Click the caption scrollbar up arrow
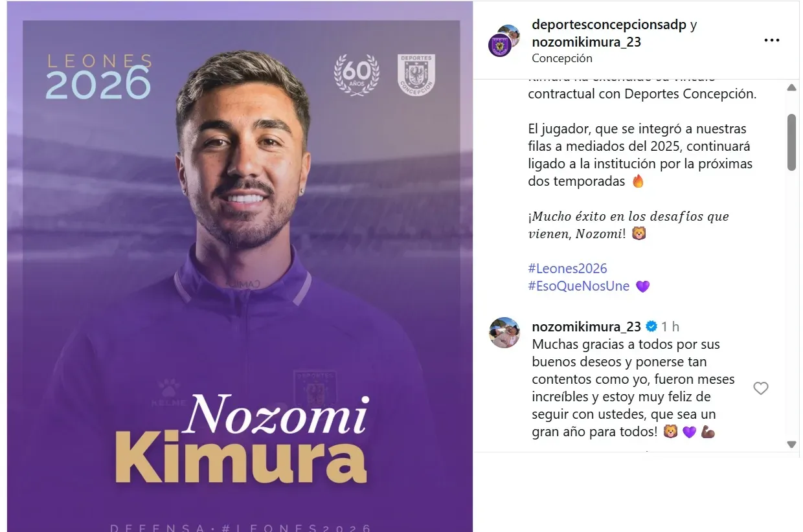Viewport: 803px width, 532px height. pyautogui.click(x=791, y=87)
